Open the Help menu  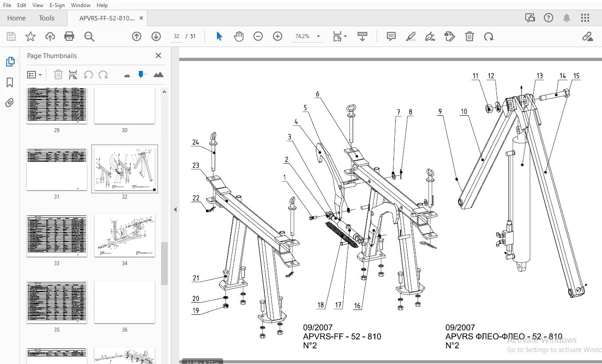(102, 5)
